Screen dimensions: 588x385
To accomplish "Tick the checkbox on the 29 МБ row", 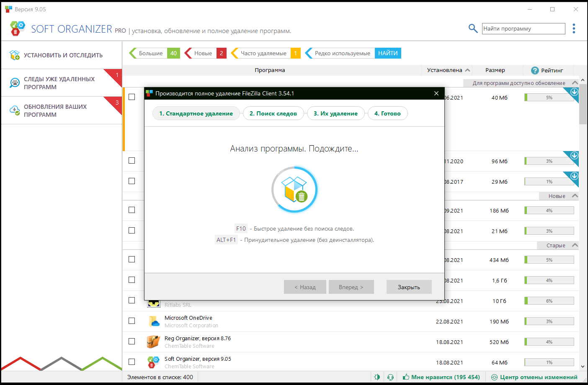I will [x=132, y=181].
